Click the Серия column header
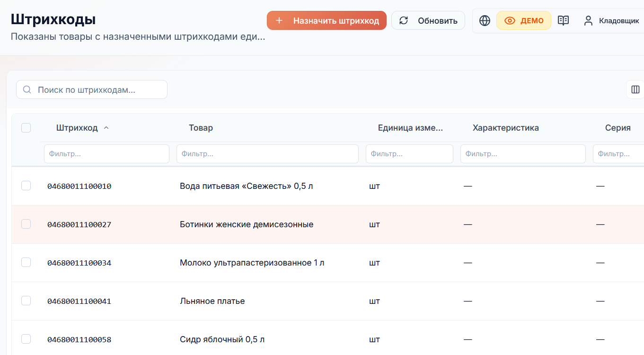 tap(618, 128)
